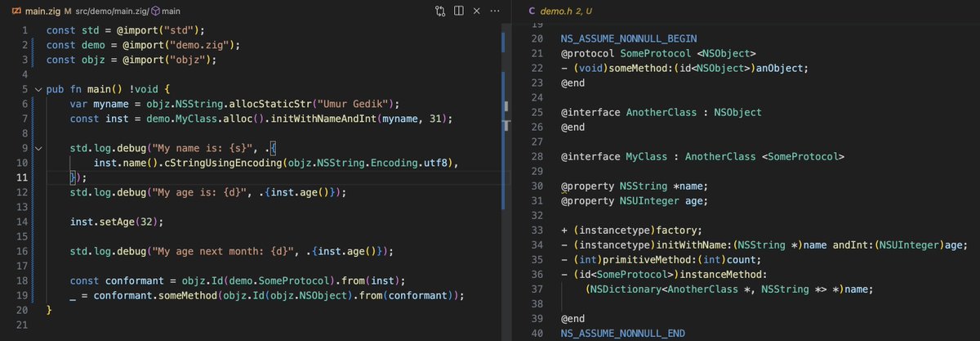Image resolution: width=980 pixels, height=341 pixels.
Task: Click line number 20 in demo.h gutter
Action: click(x=537, y=39)
